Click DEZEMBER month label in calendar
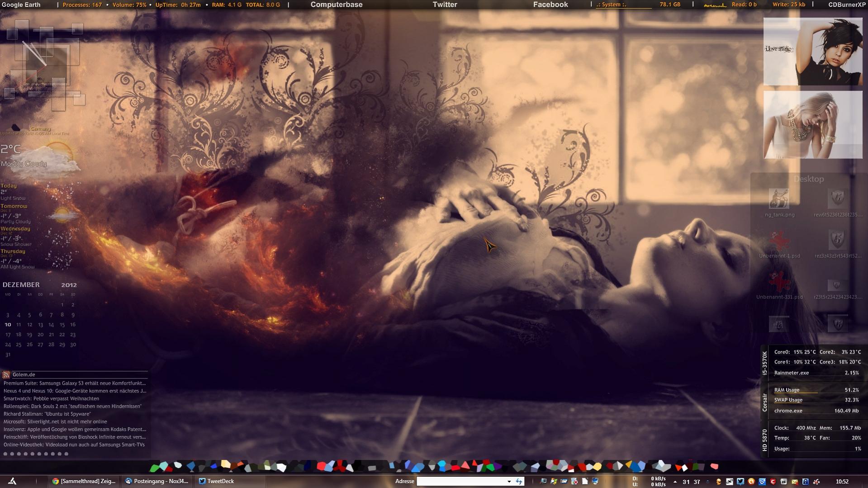Image resolution: width=868 pixels, height=488 pixels. 21,284
